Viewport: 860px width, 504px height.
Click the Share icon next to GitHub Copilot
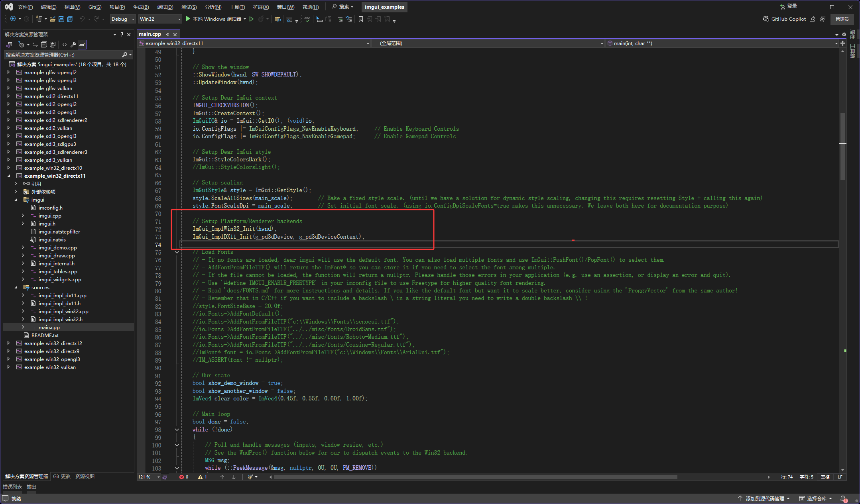pyautogui.click(x=812, y=19)
